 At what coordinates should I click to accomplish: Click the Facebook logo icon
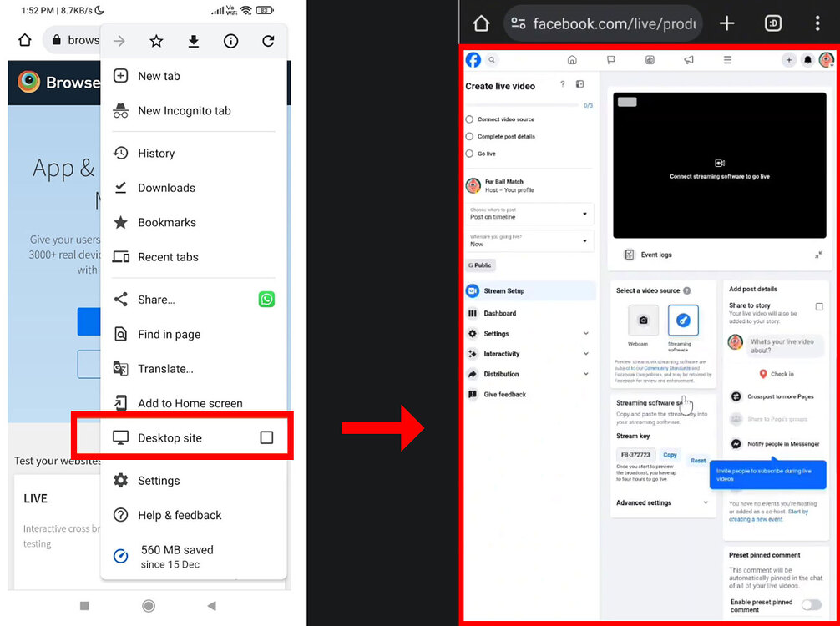tap(473, 60)
